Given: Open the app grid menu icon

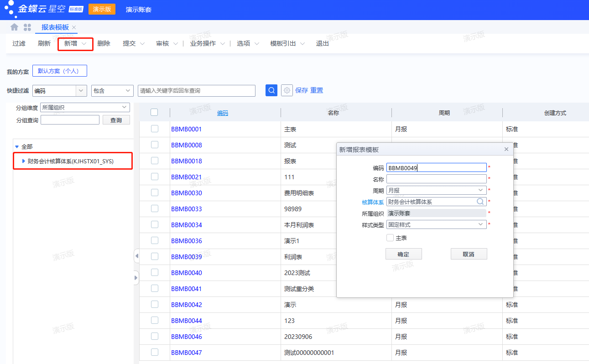Looking at the screenshot, I should point(26,27).
